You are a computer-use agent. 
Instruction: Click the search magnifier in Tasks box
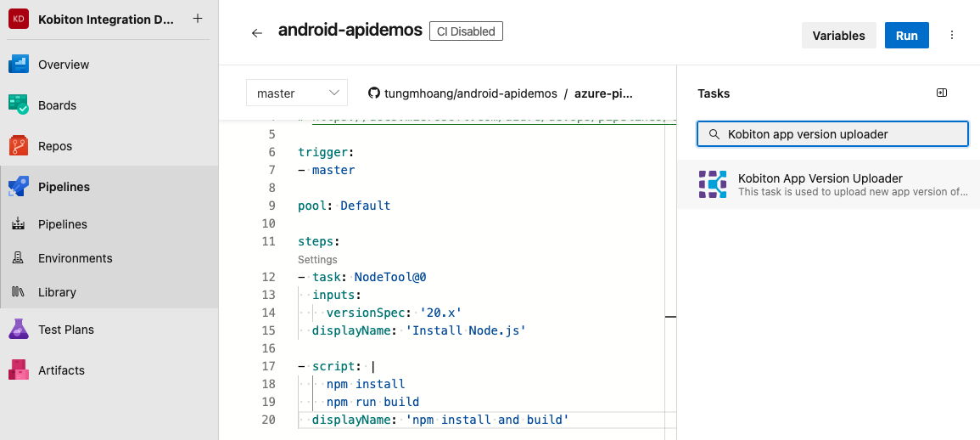point(714,134)
